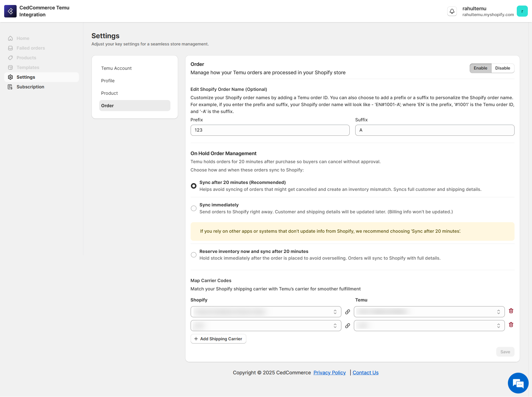Delete the second carrier mapping row
This screenshot has width=532, height=397.
[x=511, y=325]
